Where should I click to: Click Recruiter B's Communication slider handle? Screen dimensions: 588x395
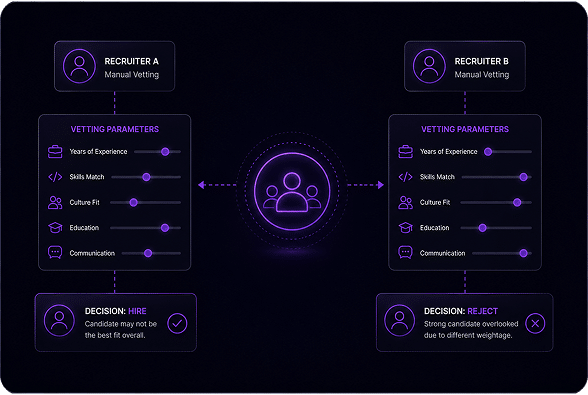coord(524,253)
